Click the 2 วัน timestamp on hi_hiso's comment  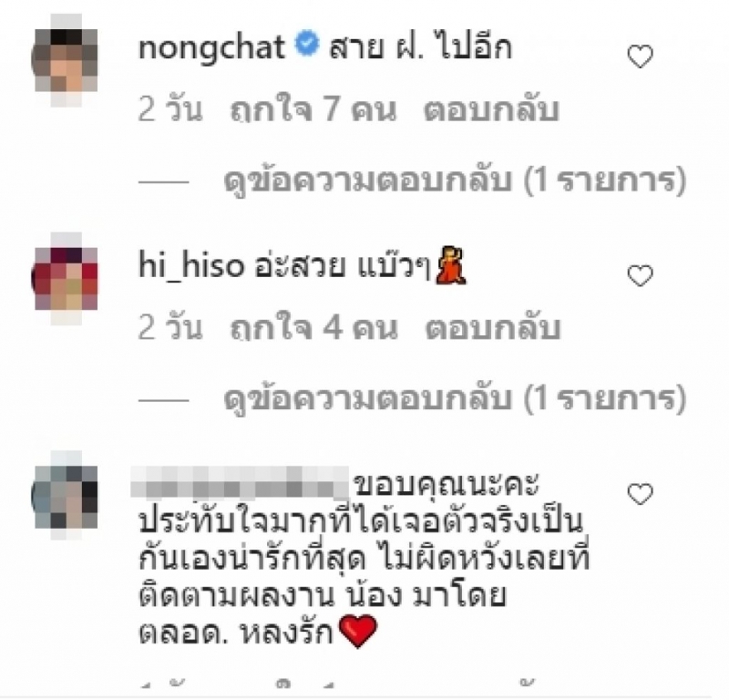click(170, 328)
